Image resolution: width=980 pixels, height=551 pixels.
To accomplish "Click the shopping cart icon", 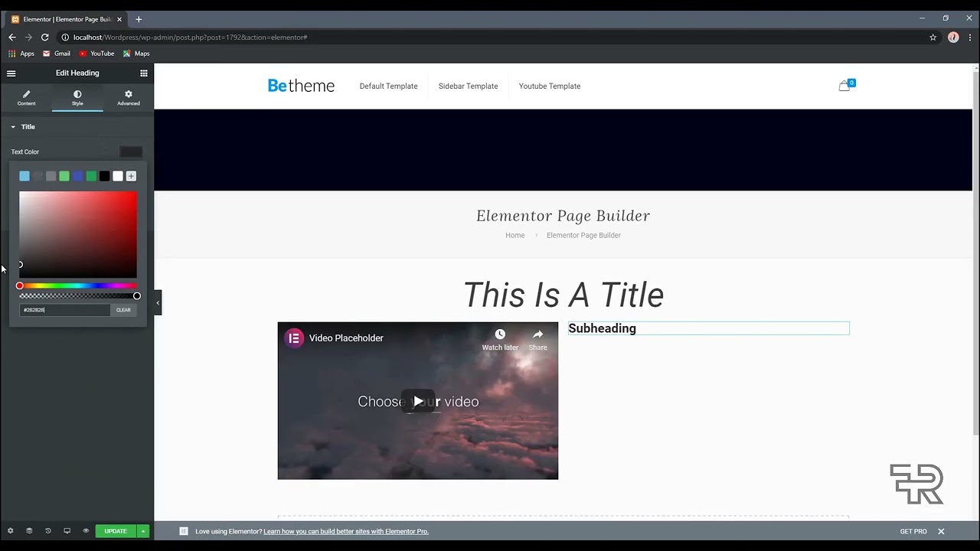I will coord(844,86).
